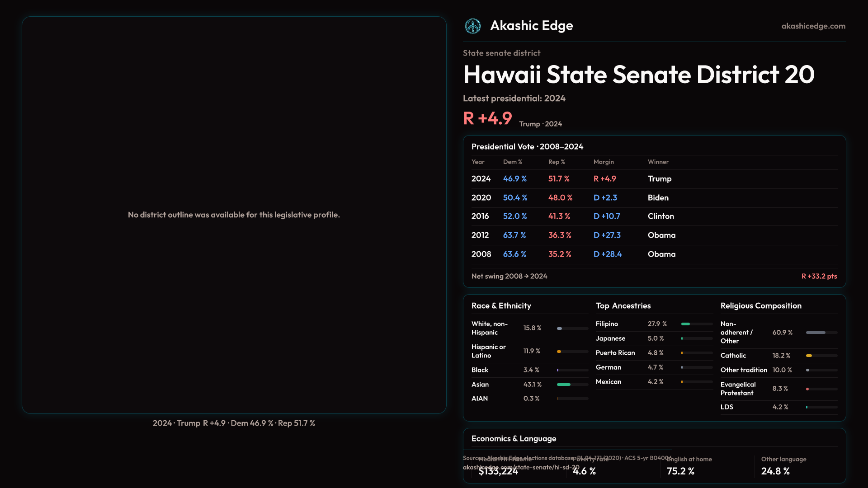
Task: Click the Non-adherent / Other religion bar
Action: click(x=821, y=333)
